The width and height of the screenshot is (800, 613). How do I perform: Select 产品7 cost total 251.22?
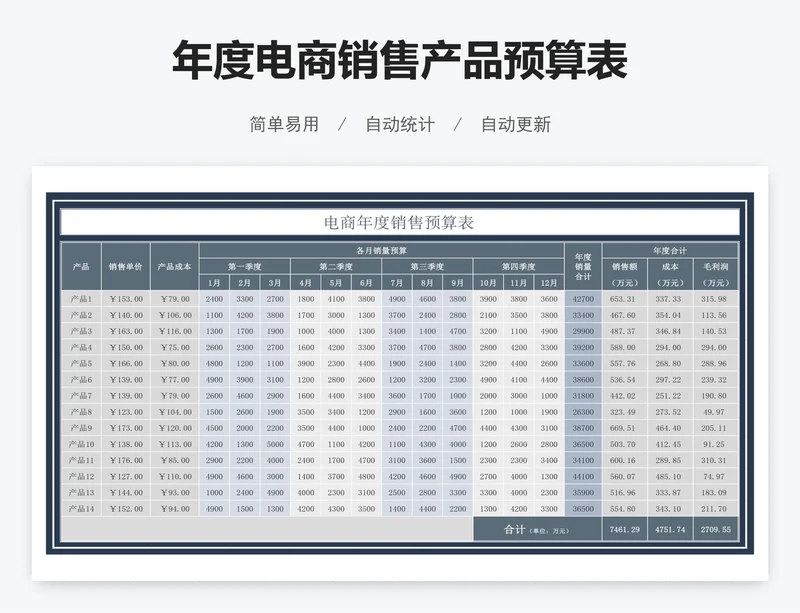pyautogui.click(x=670, y=396)
